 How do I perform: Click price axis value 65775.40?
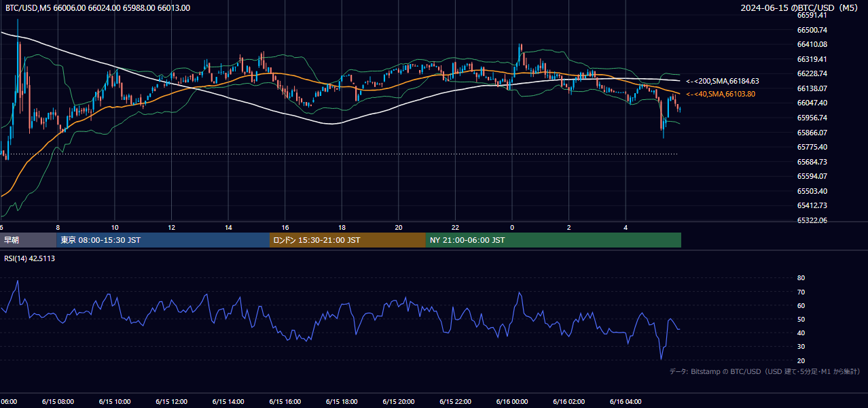coord(812,147)
